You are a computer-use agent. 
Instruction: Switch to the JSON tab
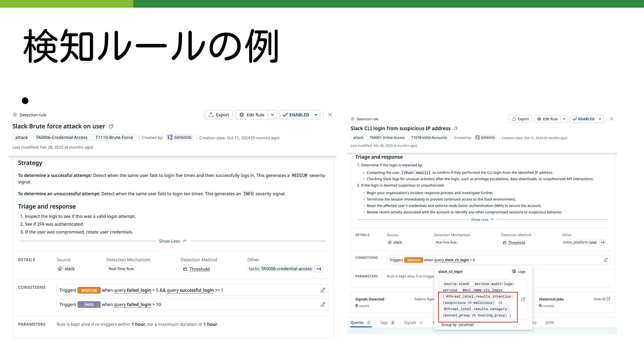[549, 323]
